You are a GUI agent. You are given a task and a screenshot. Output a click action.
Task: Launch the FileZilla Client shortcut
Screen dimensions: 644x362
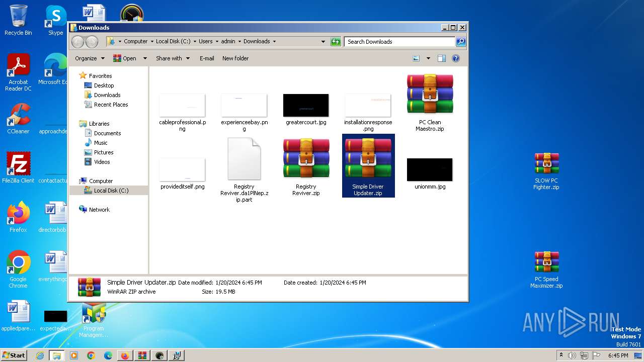18,167
